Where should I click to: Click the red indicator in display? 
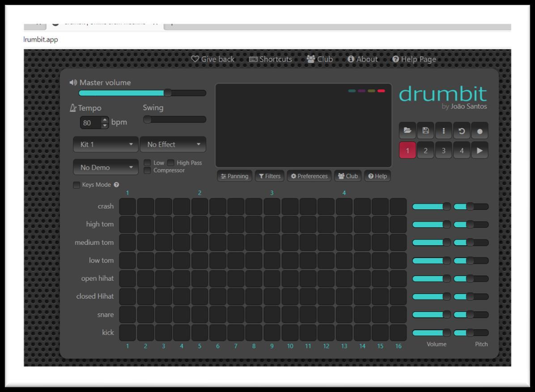pos(381,91)
